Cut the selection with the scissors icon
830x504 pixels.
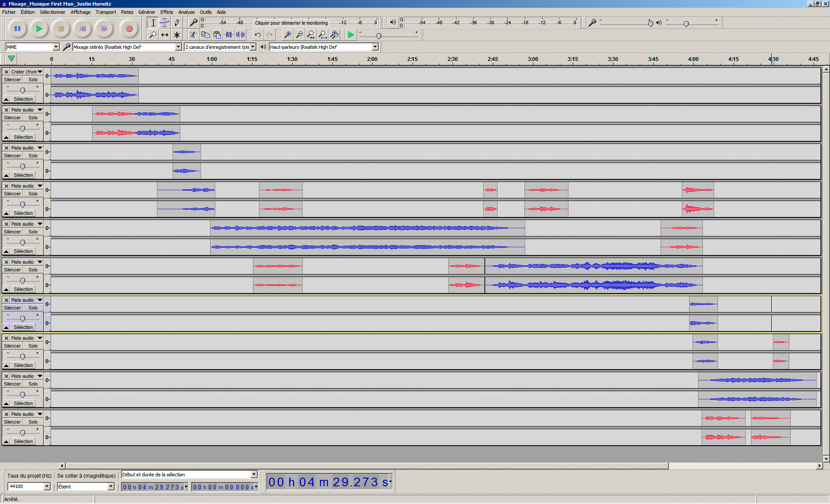pyautogui.click(x=193, y=35)
